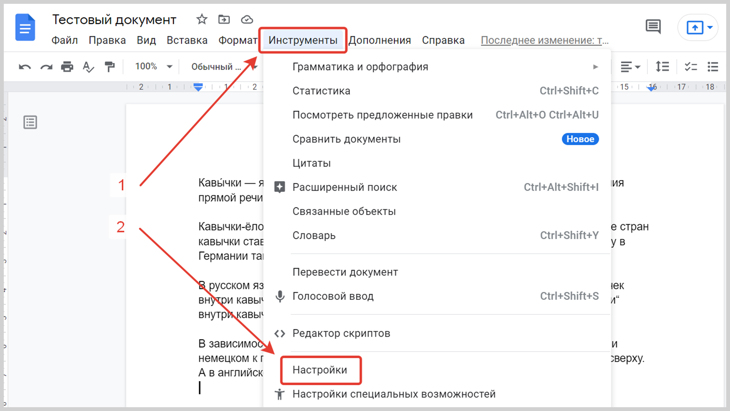Open Настройки специальных возможностей
Screen dimensions: 730x411
(x=438, y=394)
